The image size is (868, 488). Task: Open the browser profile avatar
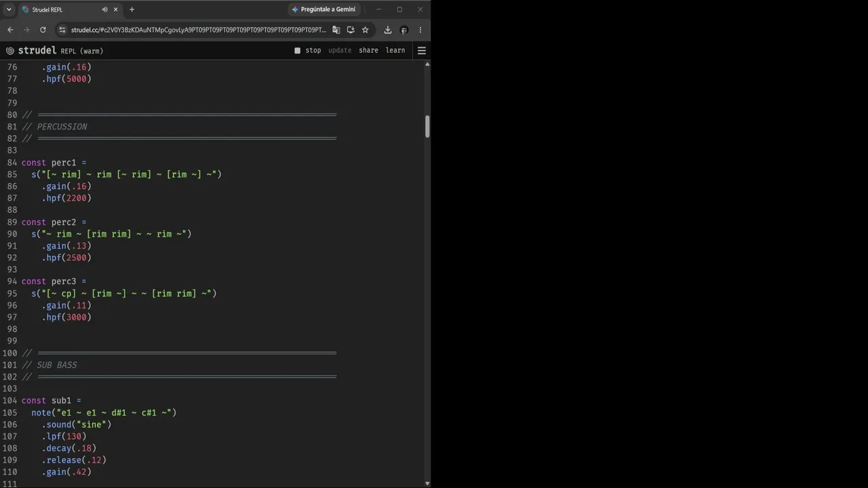tap(404, 30)
